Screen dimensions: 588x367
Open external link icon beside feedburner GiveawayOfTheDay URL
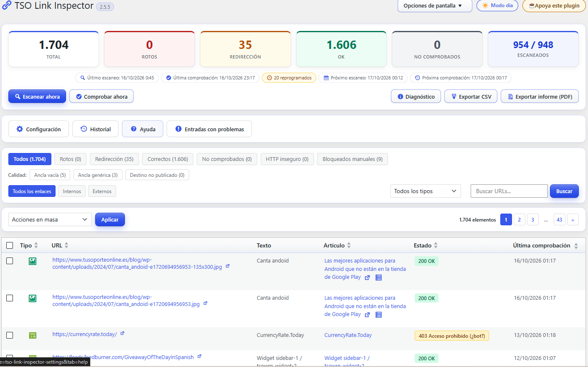click(199, 357)
